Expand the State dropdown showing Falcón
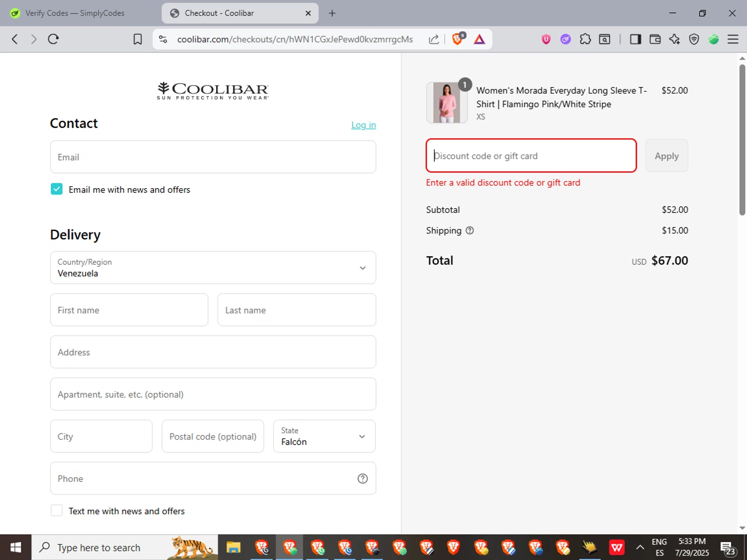Image resolution: width=747 pixels, height=560 pixels. click(x=324, y=436)
